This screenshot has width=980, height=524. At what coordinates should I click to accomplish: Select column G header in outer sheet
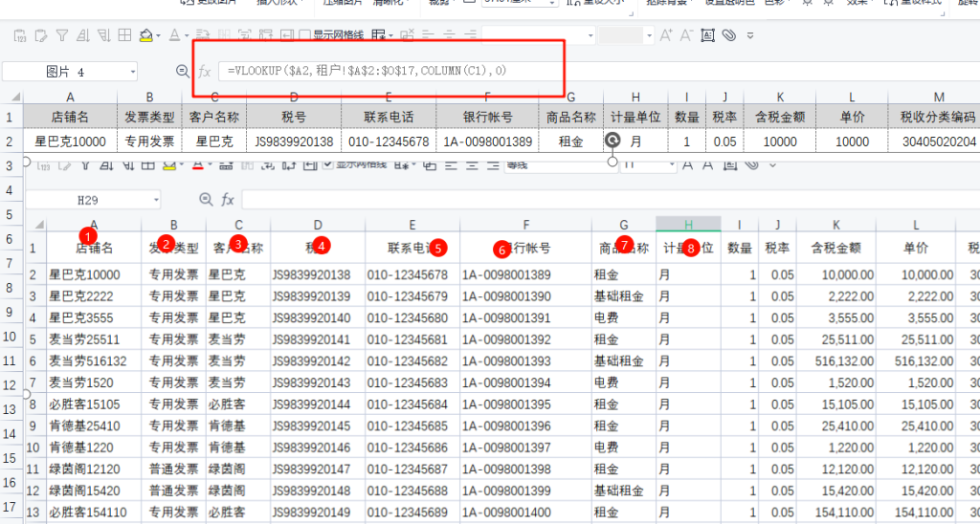[570, 97]
